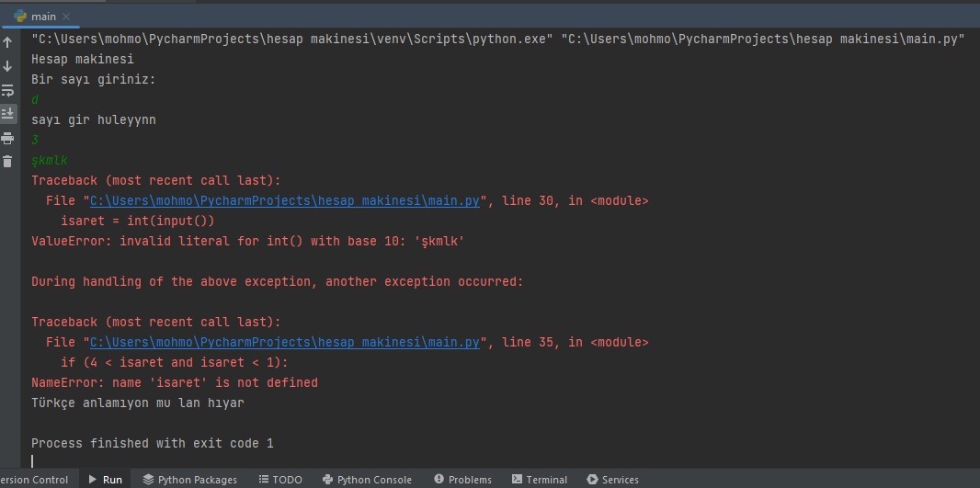
Task: Clear all console output with trash icon
Action: (7, 162)
